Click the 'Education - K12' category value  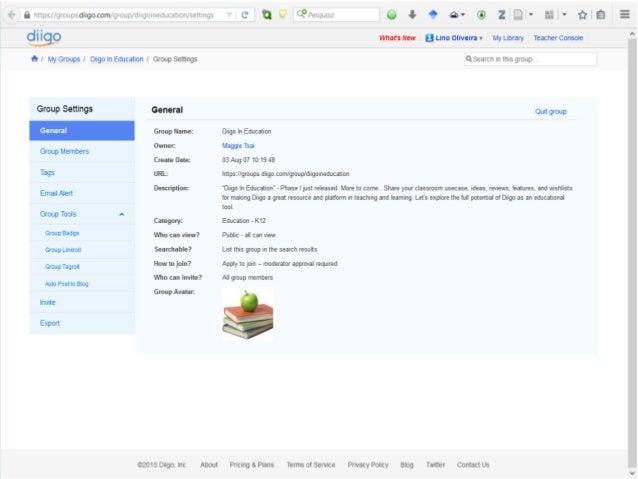point(244,221)
